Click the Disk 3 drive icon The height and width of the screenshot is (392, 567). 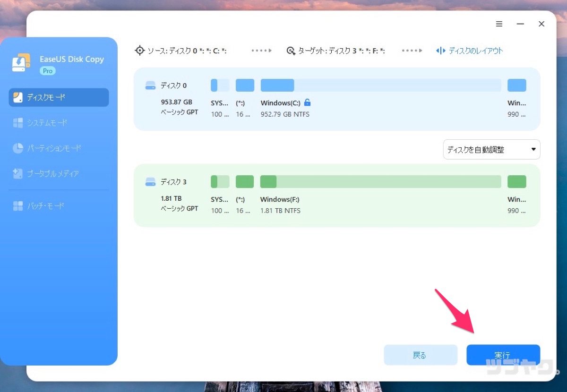150,182
